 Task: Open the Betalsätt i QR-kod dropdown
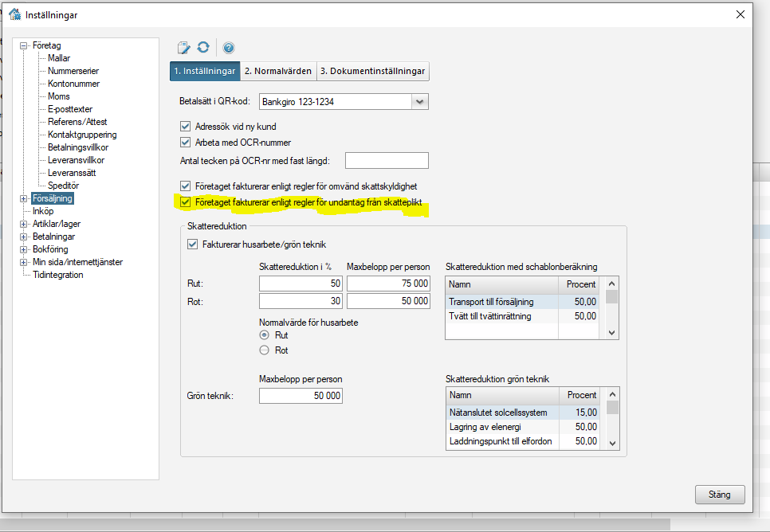420,101
